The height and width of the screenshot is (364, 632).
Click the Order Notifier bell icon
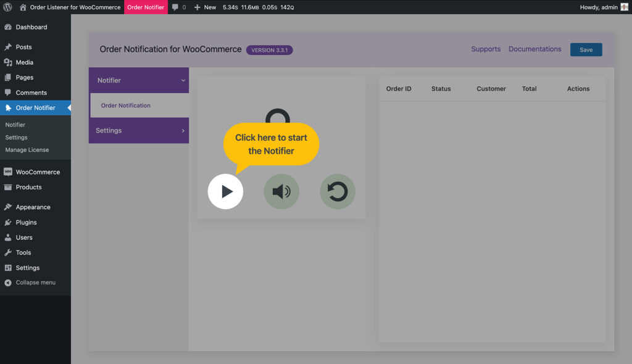(7, 107)
